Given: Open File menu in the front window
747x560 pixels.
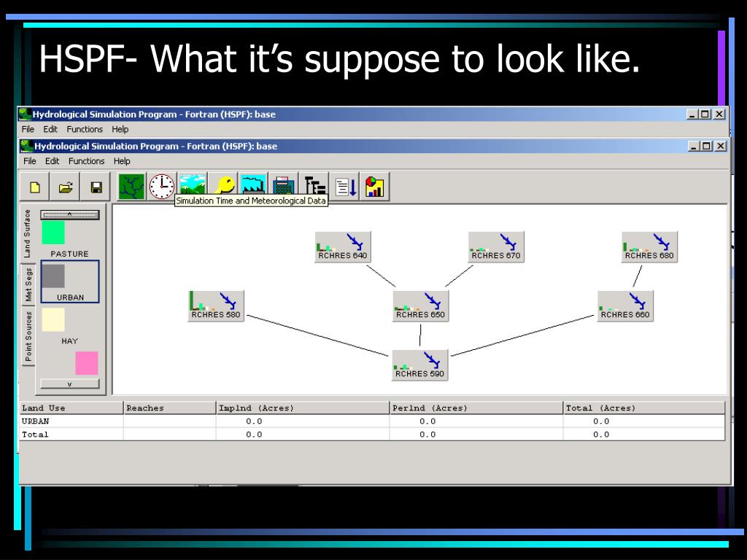Looking at the screenshot, I should [x=29, y=161].
